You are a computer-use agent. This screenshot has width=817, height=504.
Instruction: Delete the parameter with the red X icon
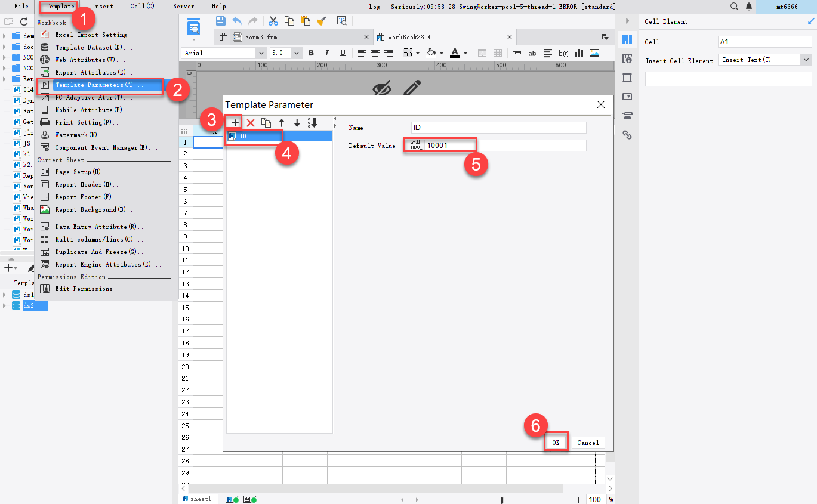click(x=250, y=122)
